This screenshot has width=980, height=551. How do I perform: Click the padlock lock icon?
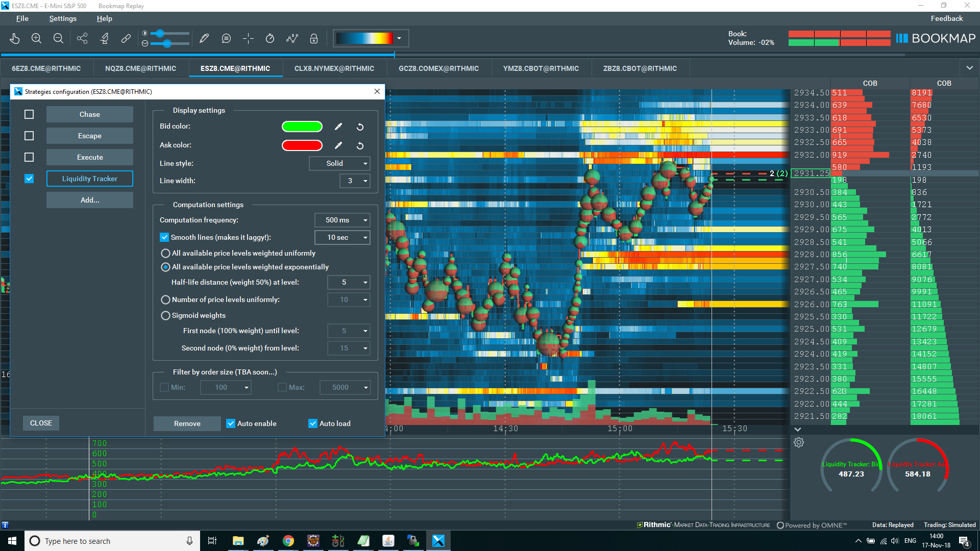coord(314,39)
